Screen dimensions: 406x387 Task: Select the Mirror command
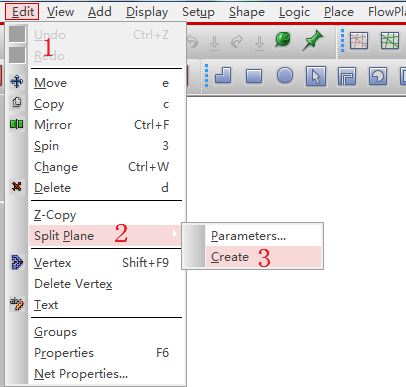coord(105,125)
